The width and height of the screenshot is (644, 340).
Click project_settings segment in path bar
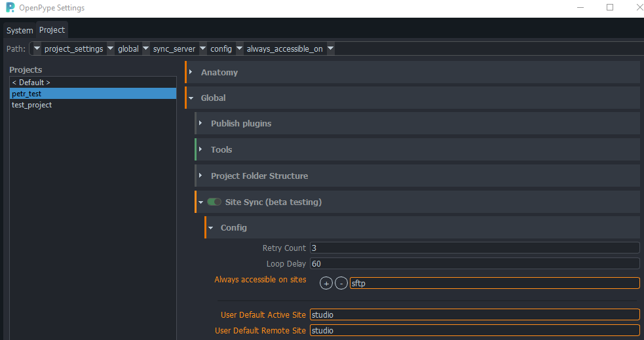[73, 49]
